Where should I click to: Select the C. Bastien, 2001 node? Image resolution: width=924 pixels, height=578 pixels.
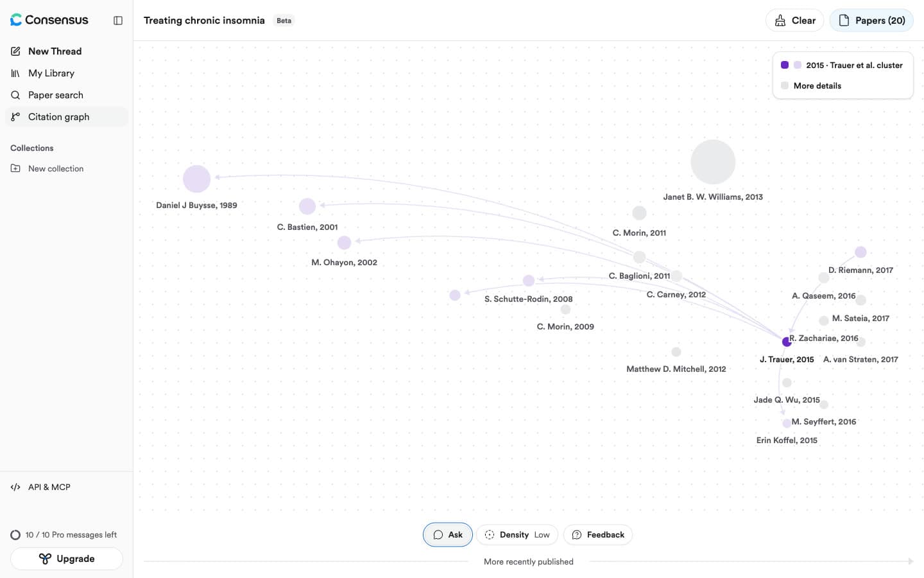pos(307,206)
